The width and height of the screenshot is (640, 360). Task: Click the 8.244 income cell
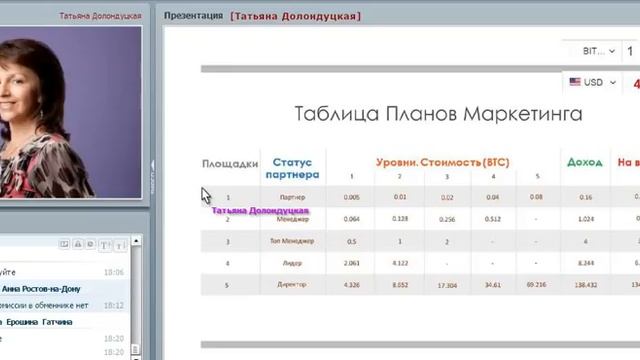586,263
